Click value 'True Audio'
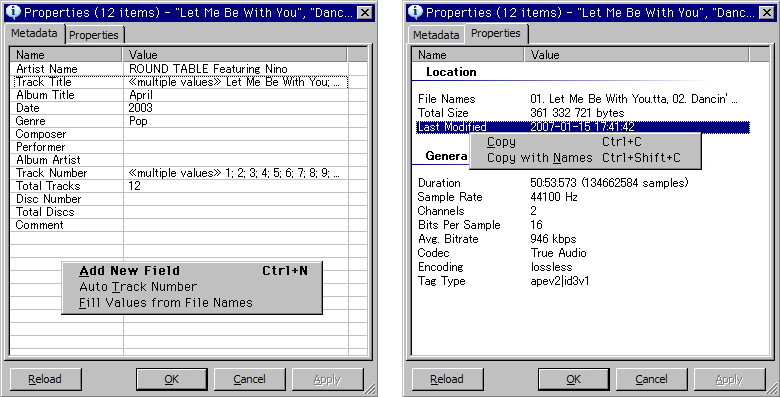 pyautogui.click(x=558, y=252)
